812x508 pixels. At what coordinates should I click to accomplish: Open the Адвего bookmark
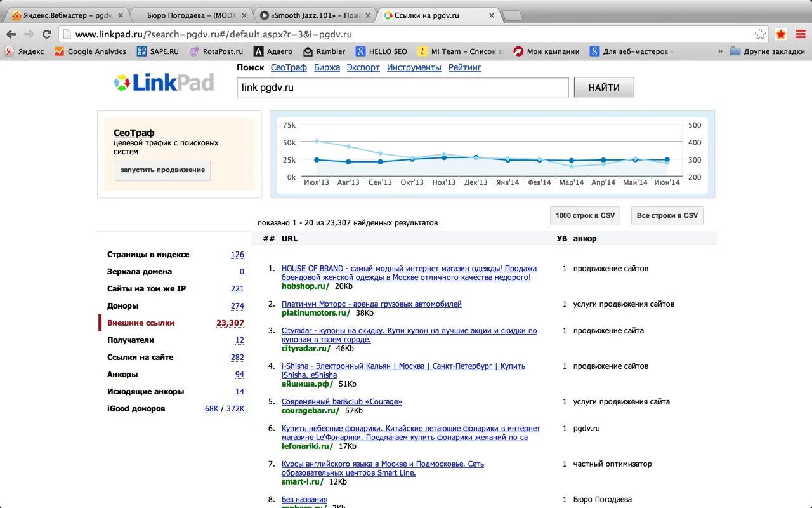[x=273, y=51]
